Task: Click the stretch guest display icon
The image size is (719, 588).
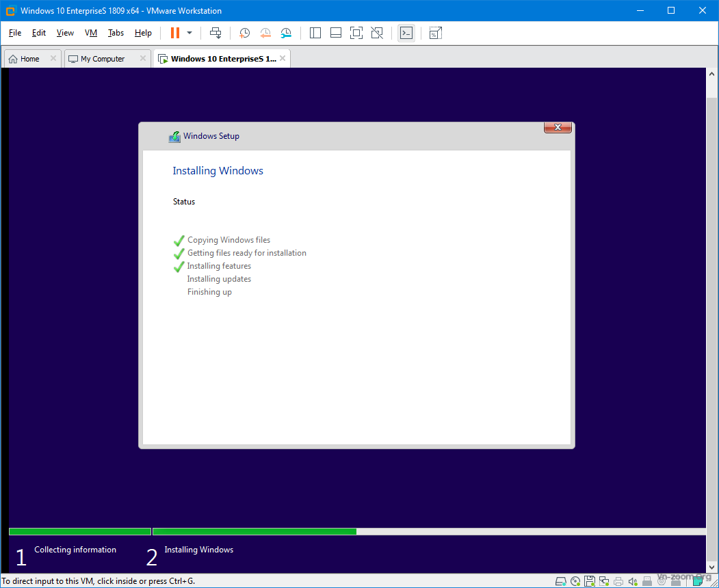Action: 435,33
